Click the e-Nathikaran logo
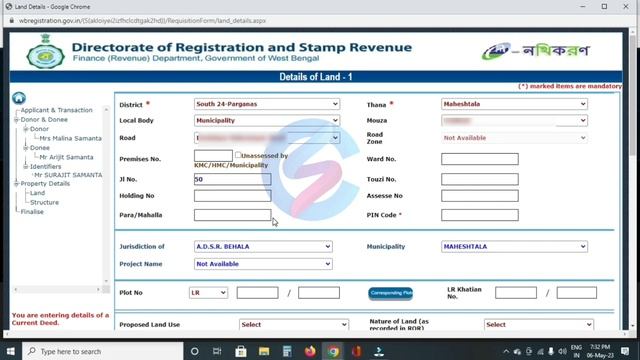Screen dimensions: 640x360 point(536,51)
